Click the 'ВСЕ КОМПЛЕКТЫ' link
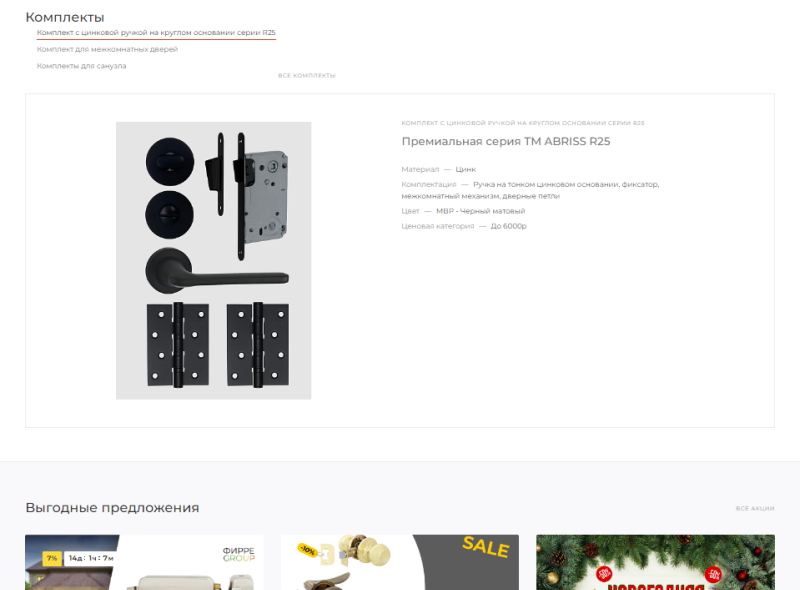This screenshot has width=800, height=590. pos(307,76)
